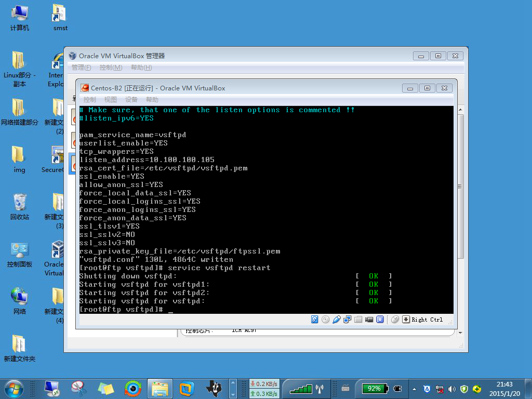Click the 'Starting vsftpd for vsftpd2' line
The image size is (532, 399).
[x=144, y=292]
